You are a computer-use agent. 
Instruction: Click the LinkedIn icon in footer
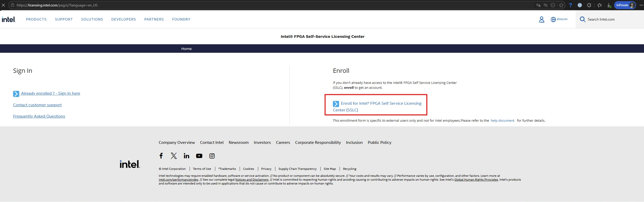click(186, 156)
